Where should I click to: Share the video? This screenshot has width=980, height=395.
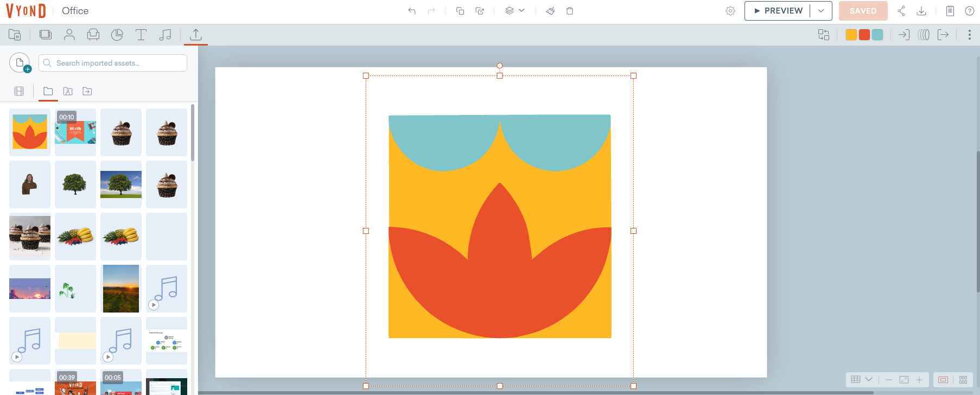tap(901, 11)
